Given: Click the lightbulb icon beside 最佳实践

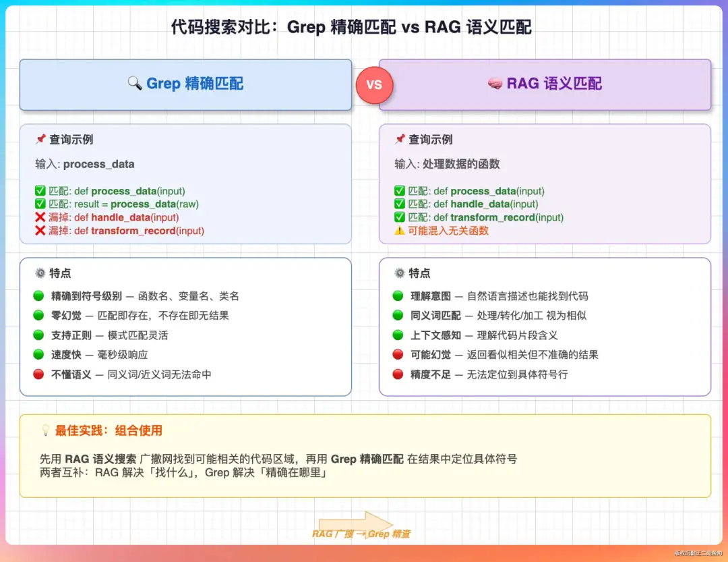Looking at the screenshot, I should pyautogui.click(x=46, y=430).
